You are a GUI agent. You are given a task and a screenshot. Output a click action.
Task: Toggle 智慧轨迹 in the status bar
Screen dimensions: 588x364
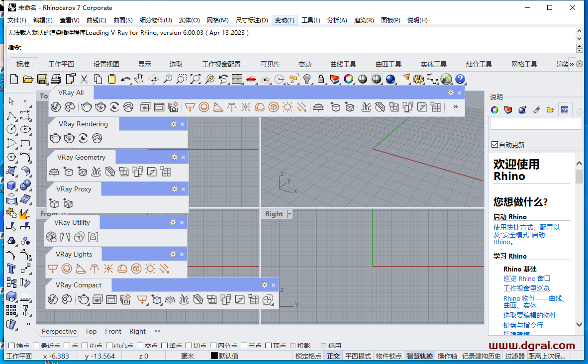(x=420, y=356)
